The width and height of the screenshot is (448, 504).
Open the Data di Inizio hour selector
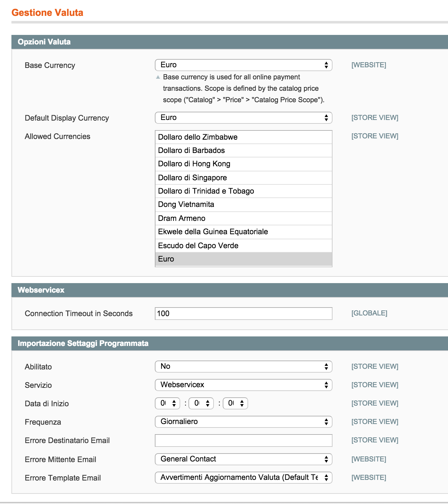tap(168, 403)
